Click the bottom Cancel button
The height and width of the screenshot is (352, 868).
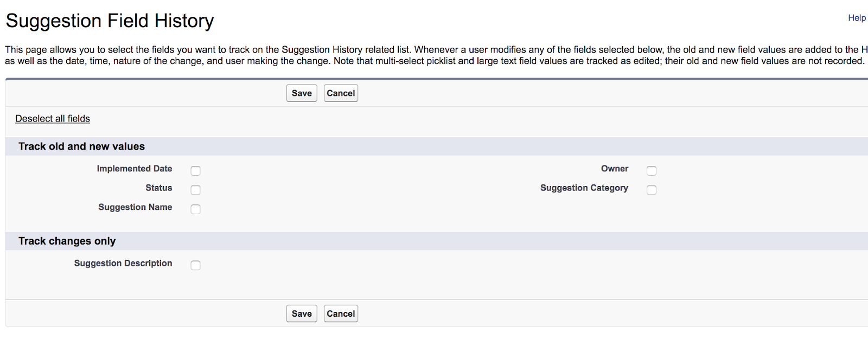pyautogui.click(x=340, y=313)
